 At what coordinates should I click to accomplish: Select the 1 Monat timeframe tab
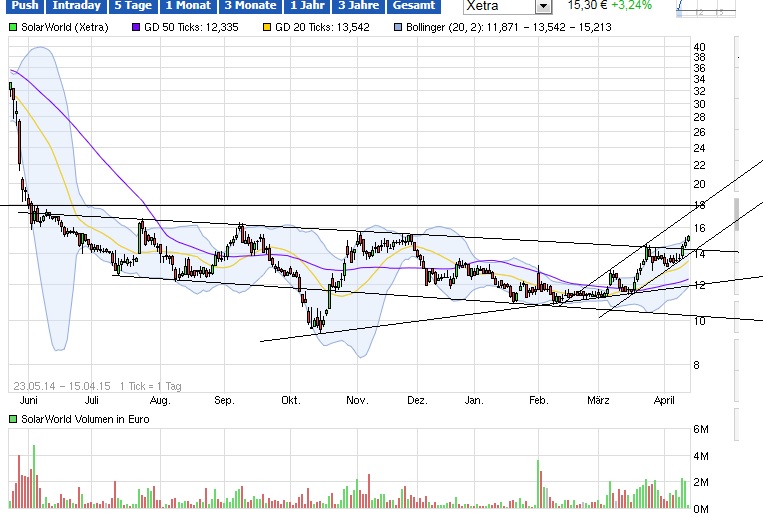pos(188,6)
